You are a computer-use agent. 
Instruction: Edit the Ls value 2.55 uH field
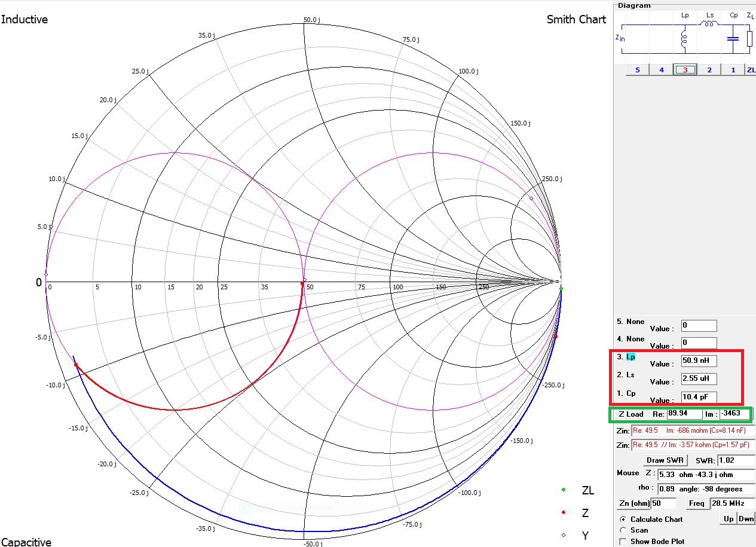tap(699, 379)
